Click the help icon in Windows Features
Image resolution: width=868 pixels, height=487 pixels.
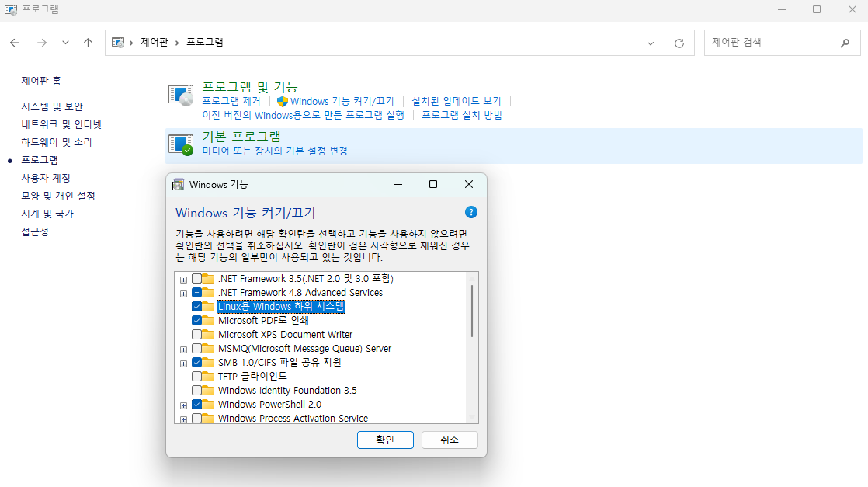click(471, 212)
